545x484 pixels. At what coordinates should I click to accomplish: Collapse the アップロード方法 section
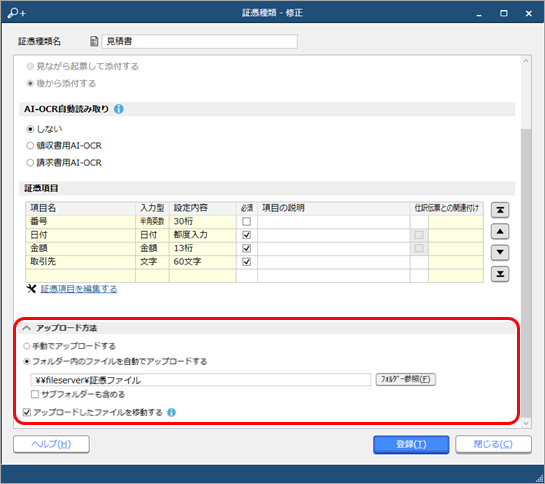tap(27, 328)
